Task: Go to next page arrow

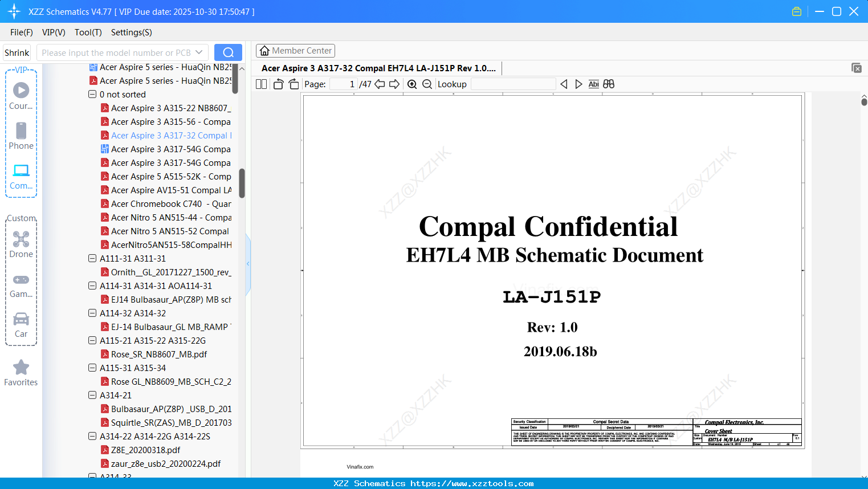Action: [394, 84]
